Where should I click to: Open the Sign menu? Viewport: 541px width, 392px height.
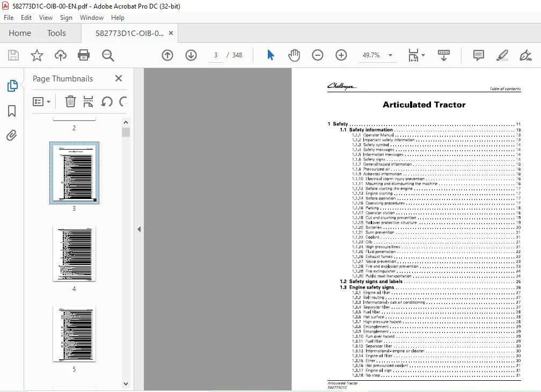(x=66, y=18)
